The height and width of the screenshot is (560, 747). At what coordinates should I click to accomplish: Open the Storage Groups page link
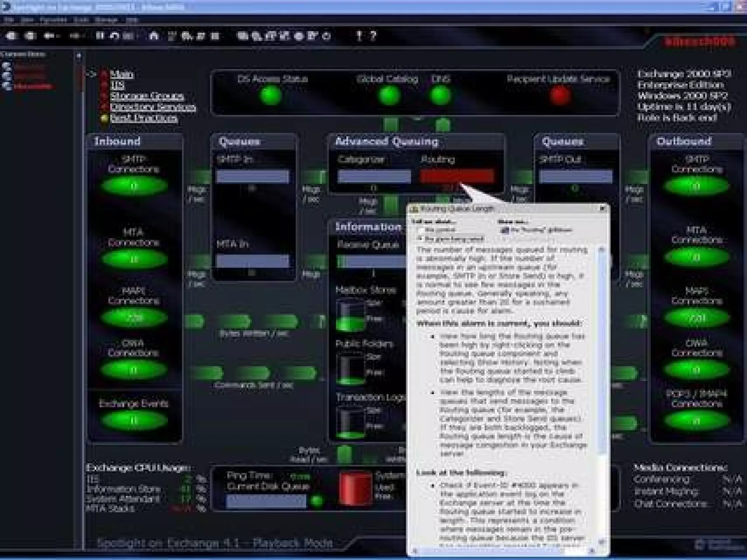147,96
